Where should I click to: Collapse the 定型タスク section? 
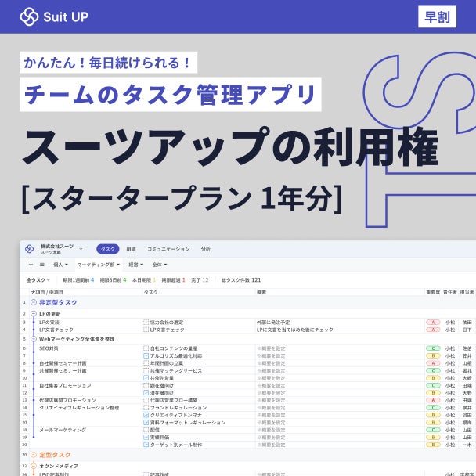pos(34,455)
